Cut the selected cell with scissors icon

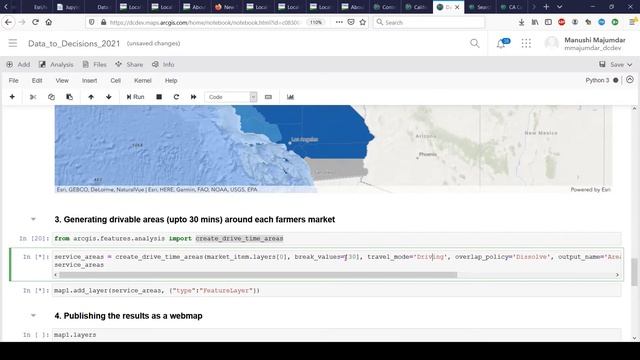(x=33, y=97)
